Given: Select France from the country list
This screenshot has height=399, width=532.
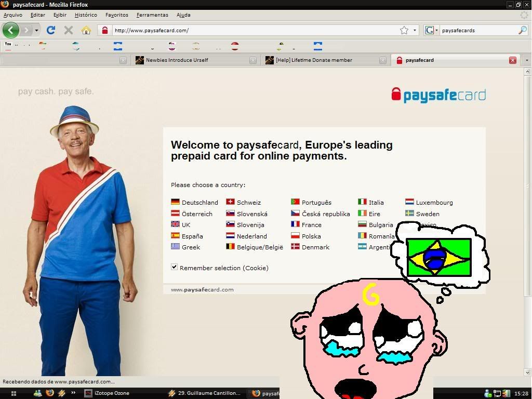Looking at the screenshot, I should tap(312, 224).
